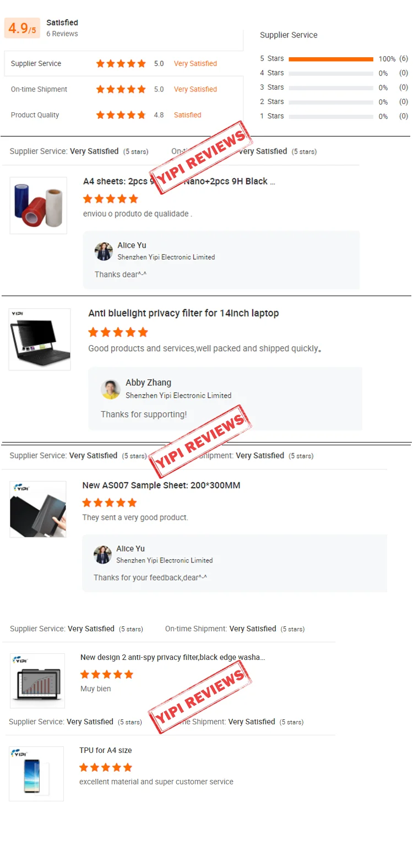413x868 pixels.
Task: Open TPU for A4 size product title
Action: tap(106, 750)
